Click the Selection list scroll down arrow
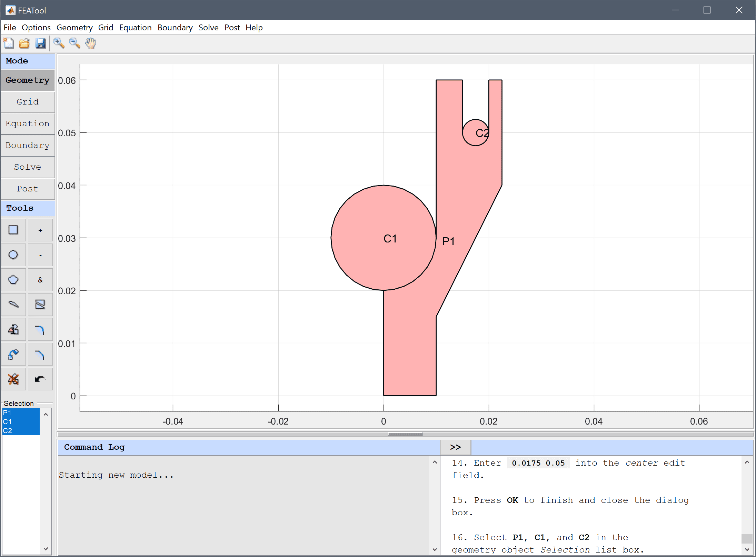The image size is (756, 557). tap(46, 548)
